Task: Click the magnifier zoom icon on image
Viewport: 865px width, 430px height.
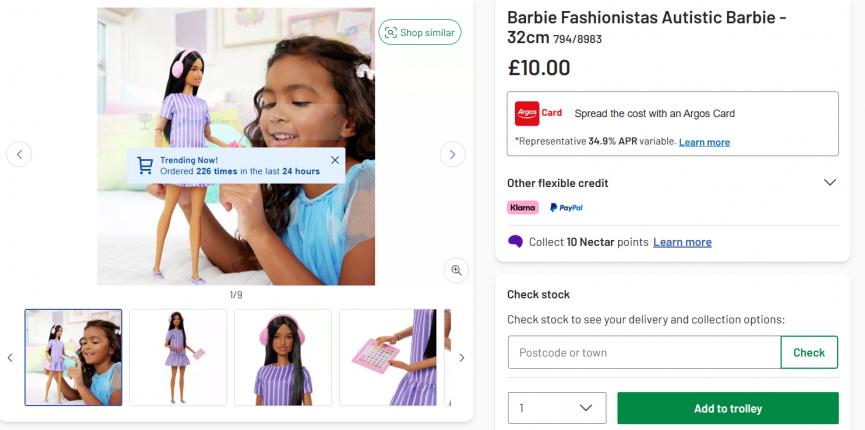Action: coord(456,270)
